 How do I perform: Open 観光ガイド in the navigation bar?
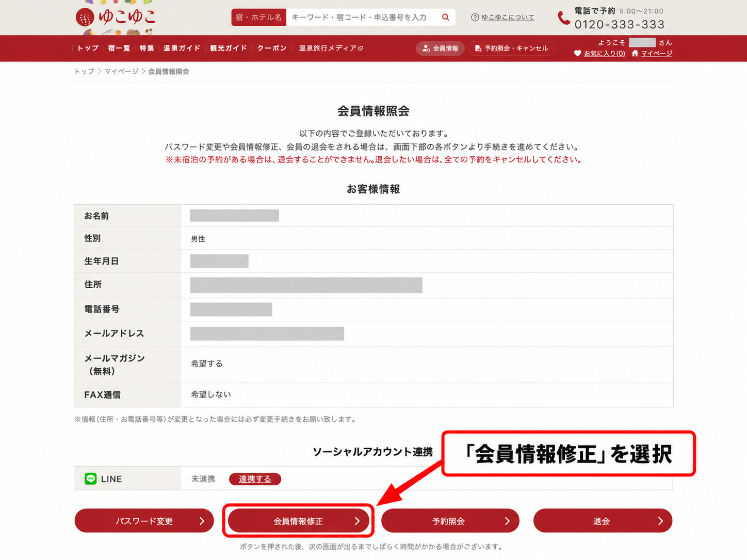point(229,48)
